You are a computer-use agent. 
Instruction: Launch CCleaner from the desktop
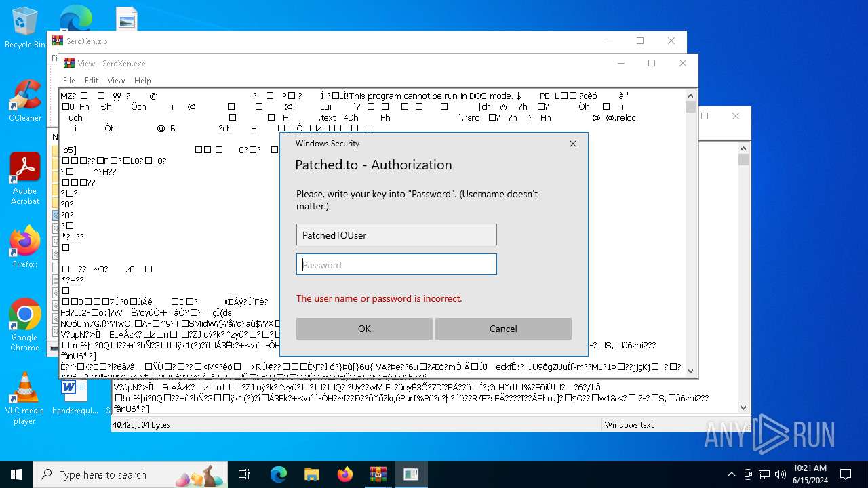pyautogui.click(x=24, y=100)
